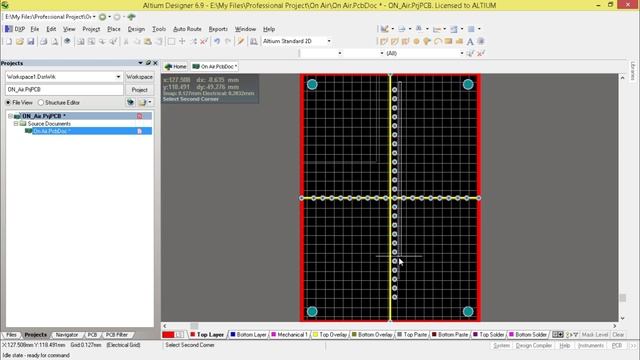The width and height of the screenshot is (640, 360).
Task: Click the Save diskette icon
Action: [x=31, y=41]
